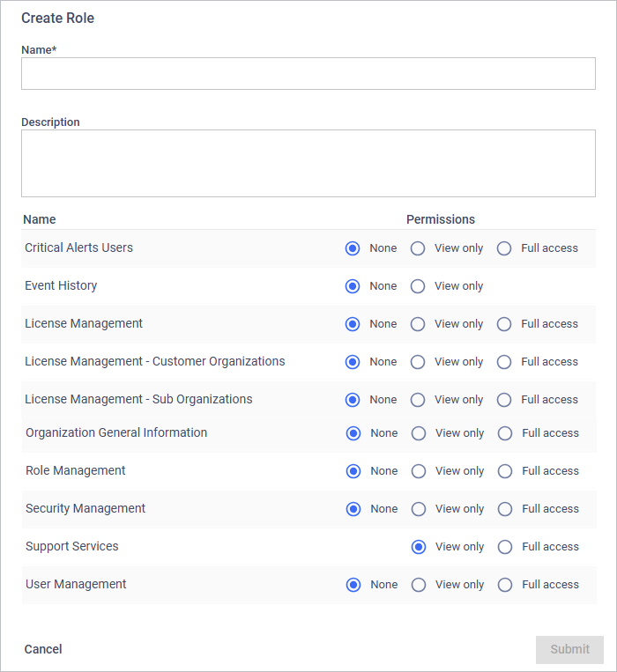Screen dimensions: 617x672
Task: Grant Full access to User Management
Action: click(505, 585)
